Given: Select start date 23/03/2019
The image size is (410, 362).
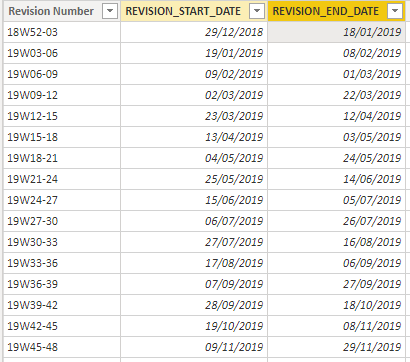Looking at the screenshot, I should click(x=194, y=116).
